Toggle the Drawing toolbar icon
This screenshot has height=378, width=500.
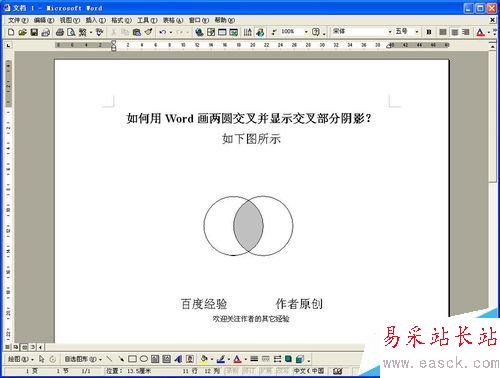(x=260, y=32)
